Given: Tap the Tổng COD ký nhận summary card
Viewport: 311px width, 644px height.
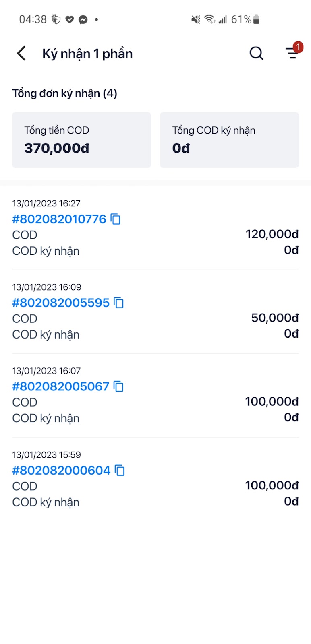Looking at the screenshot, I should 229,140.
